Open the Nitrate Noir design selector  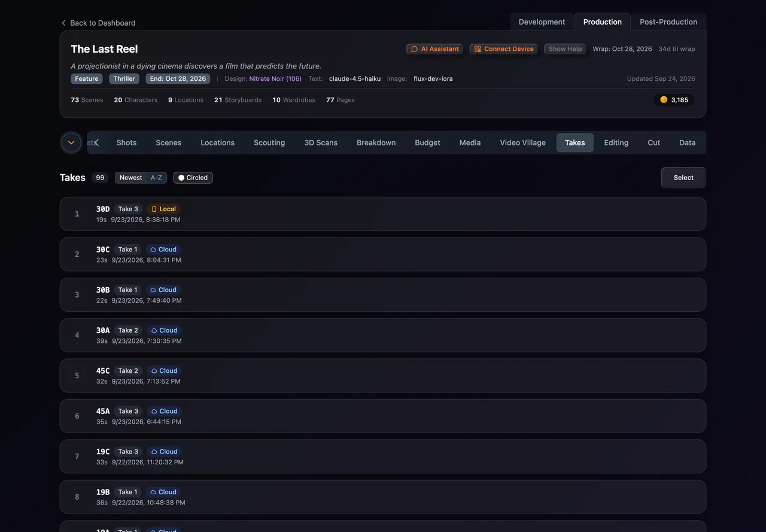(275, 78)
